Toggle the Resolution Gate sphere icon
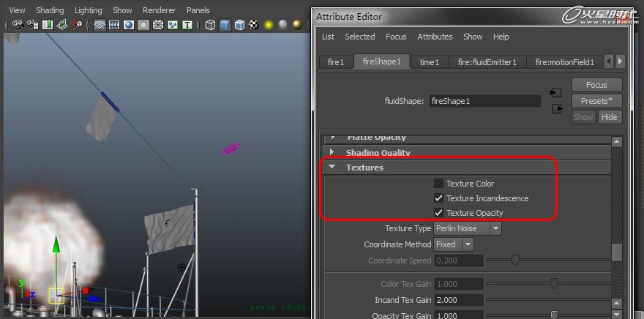Viewport: 644px width, 319px height. 129,26
